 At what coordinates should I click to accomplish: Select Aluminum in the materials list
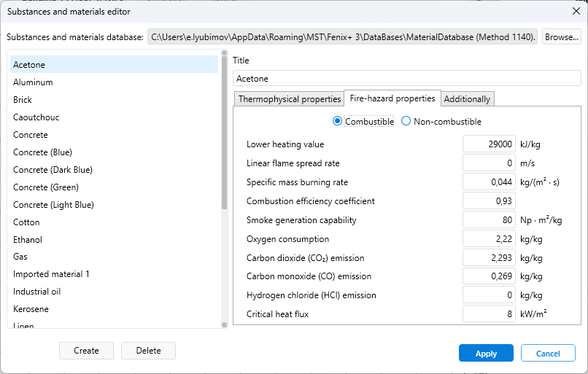(x=114, y=82)
